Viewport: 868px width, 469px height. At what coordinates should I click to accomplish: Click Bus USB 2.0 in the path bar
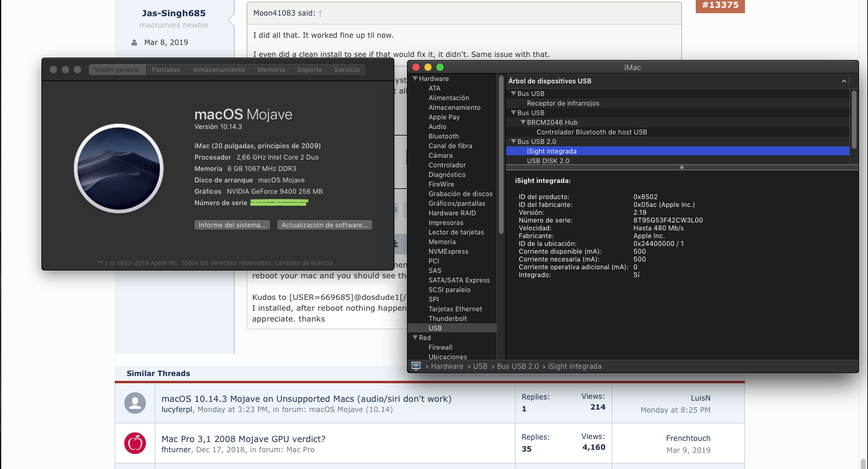pyautogui.click(x=517, y=366)
